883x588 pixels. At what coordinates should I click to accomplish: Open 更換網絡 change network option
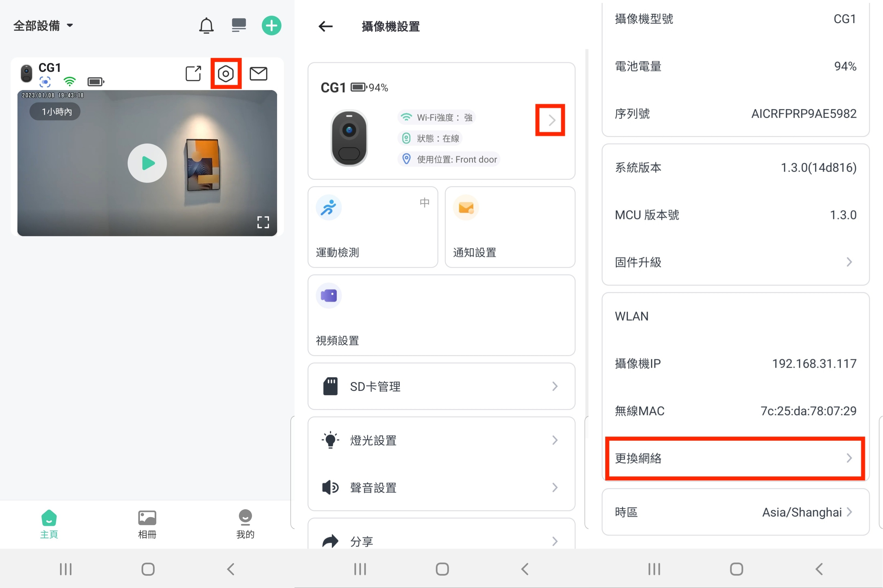pos(735,458)
